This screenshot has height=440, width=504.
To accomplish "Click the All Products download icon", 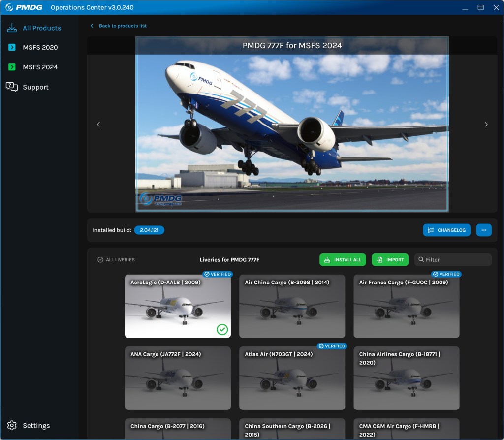I will click(x=12, y=28).
